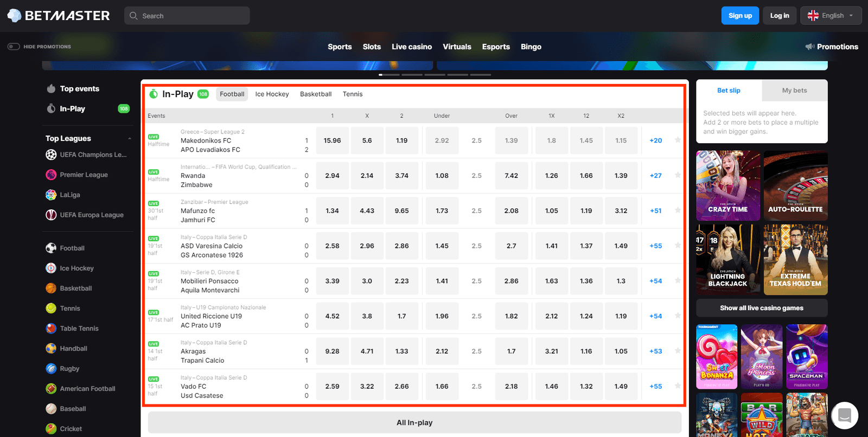Screen dimensions: 868x437
Task: Open Bingo from top menu
Action: tap(531, 47)
